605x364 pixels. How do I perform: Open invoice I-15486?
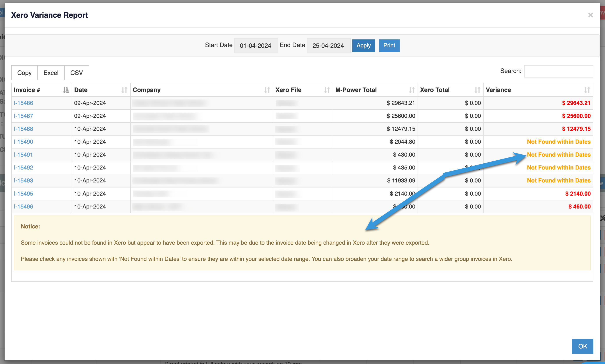(x=23, y=103)
